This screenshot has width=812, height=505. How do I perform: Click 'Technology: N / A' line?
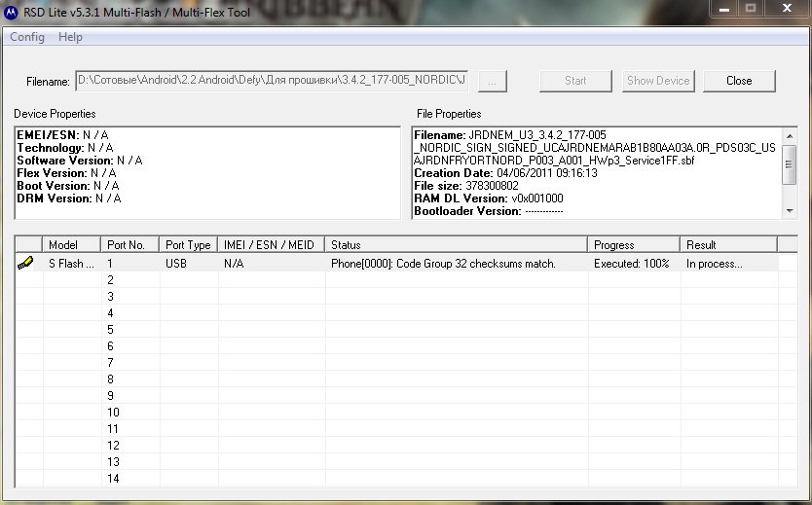pyautogui.click(x=64, y=148)
